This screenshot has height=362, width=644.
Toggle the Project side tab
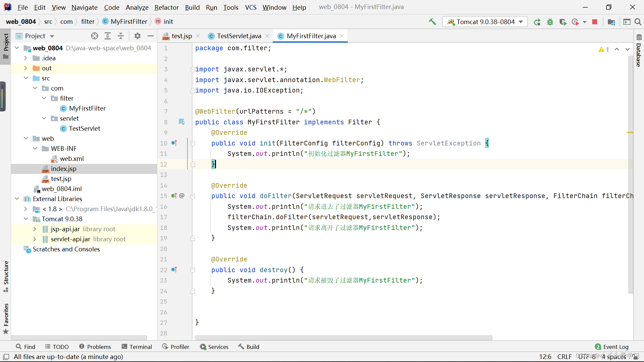click(x=6, y=46)
